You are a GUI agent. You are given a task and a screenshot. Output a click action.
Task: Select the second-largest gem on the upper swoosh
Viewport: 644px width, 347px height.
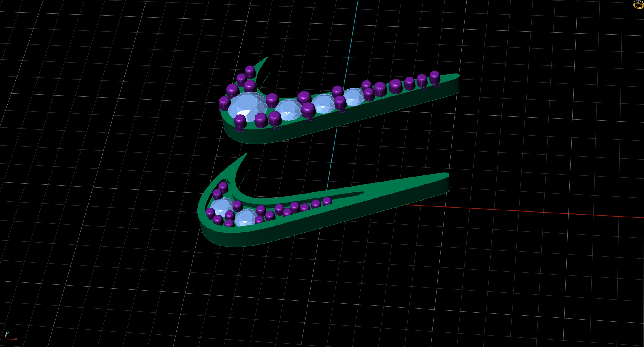(x=289, y=110)
